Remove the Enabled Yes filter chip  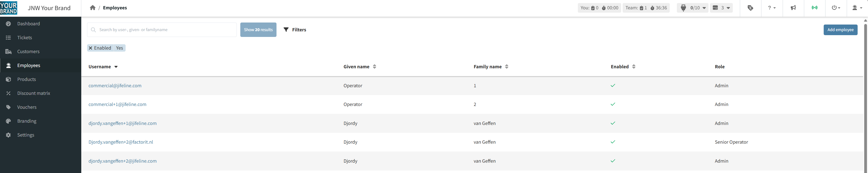(x=91, y=48)
